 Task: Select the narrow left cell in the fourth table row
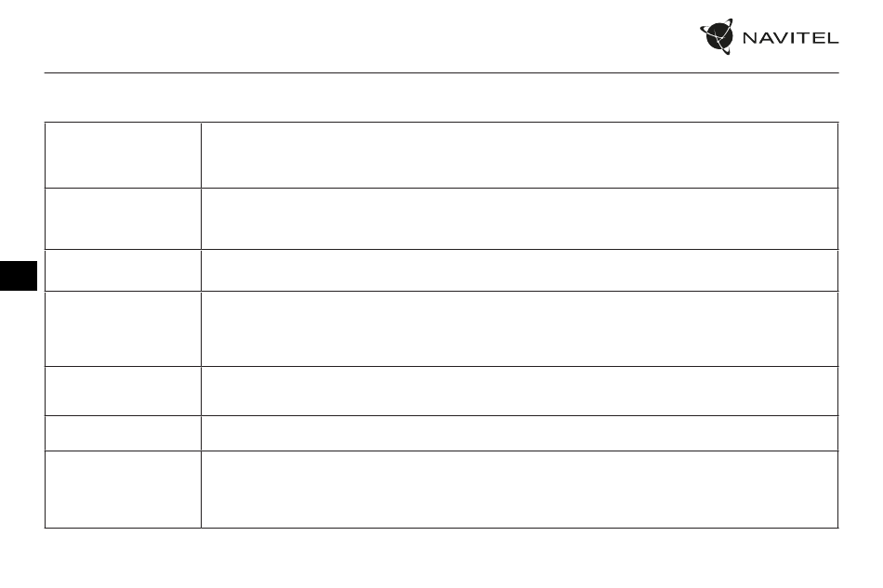(x=123, y=329)
